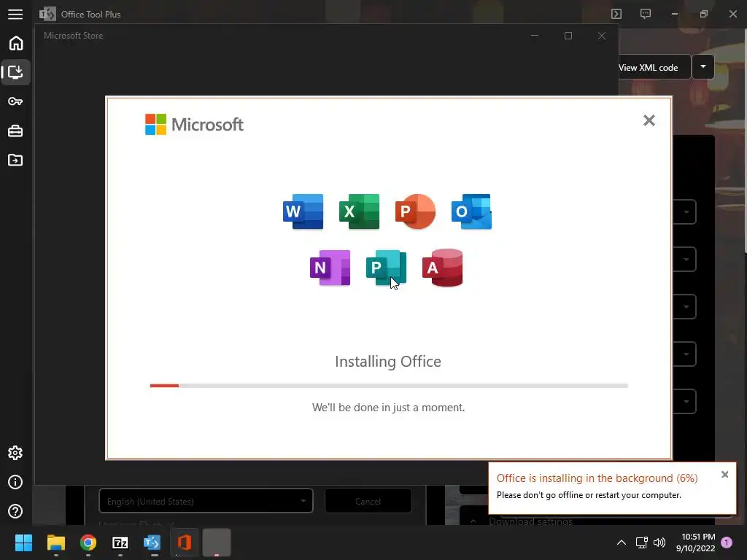Click the OneNote icon in the installer
Screen dimensions: 747x560
click(330, 268)
